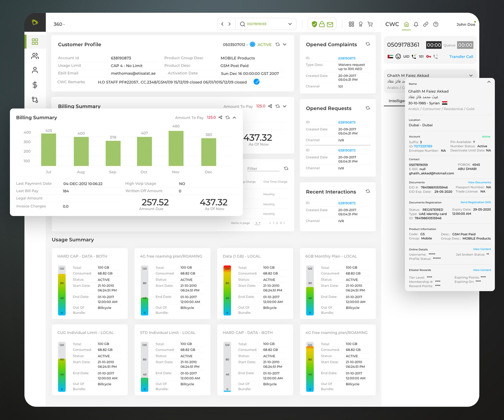
Task: Refresh the Opened Complaints panel
Action: pyautogui.click(x=368, y=44)
